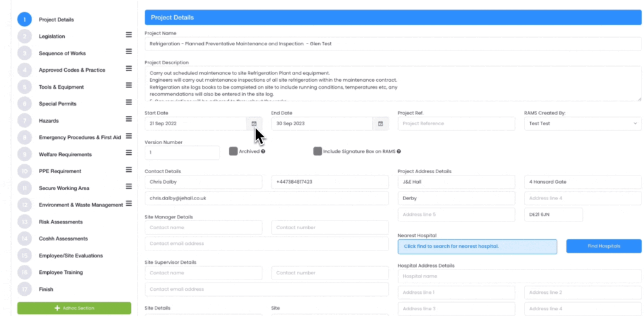Image resolution: width=644 pixels, height=316 pixels.
Task: Click the hamburger handle beside Sequence of Works
Action: [x=128, y=52]
